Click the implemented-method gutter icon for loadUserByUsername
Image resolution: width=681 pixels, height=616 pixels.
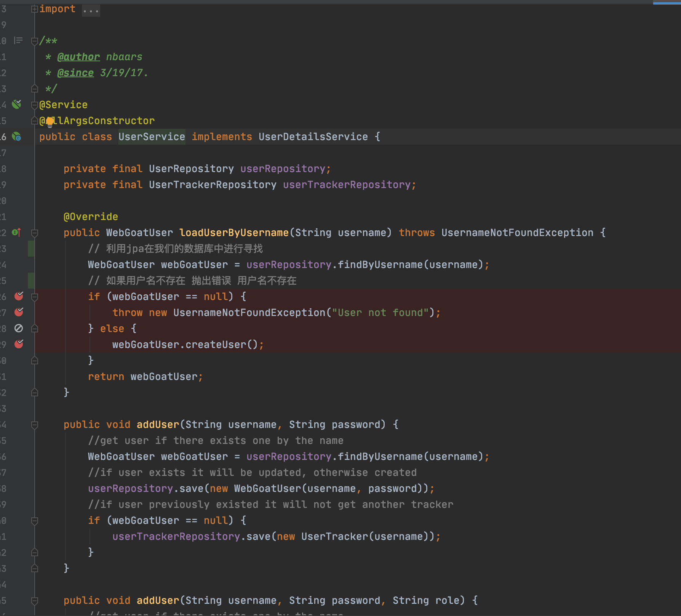[x=16, y=232]
